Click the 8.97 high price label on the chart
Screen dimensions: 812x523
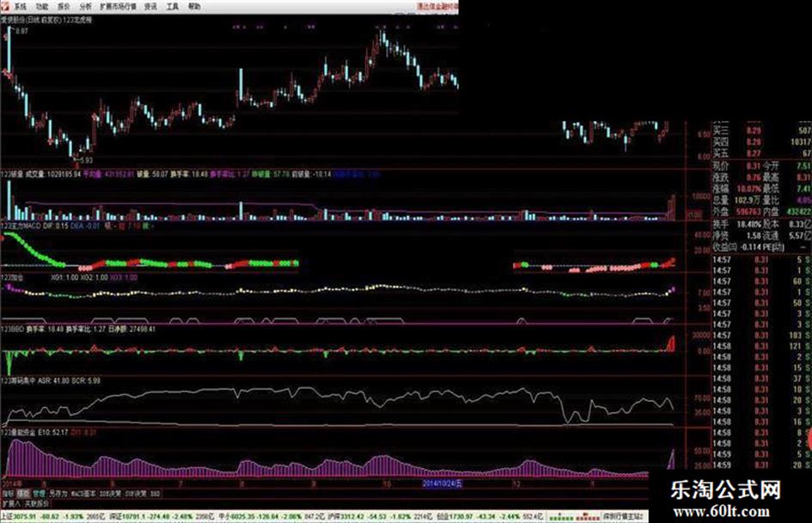[21, 32]
